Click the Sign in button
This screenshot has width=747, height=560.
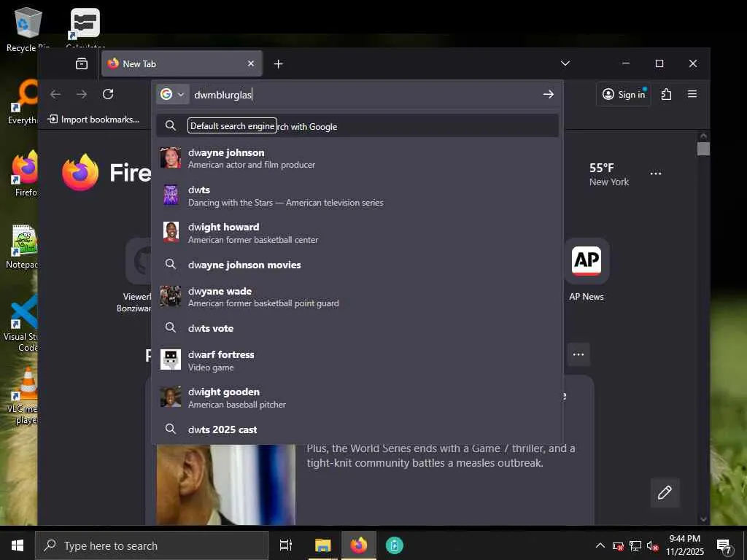(x=624, y=94)
